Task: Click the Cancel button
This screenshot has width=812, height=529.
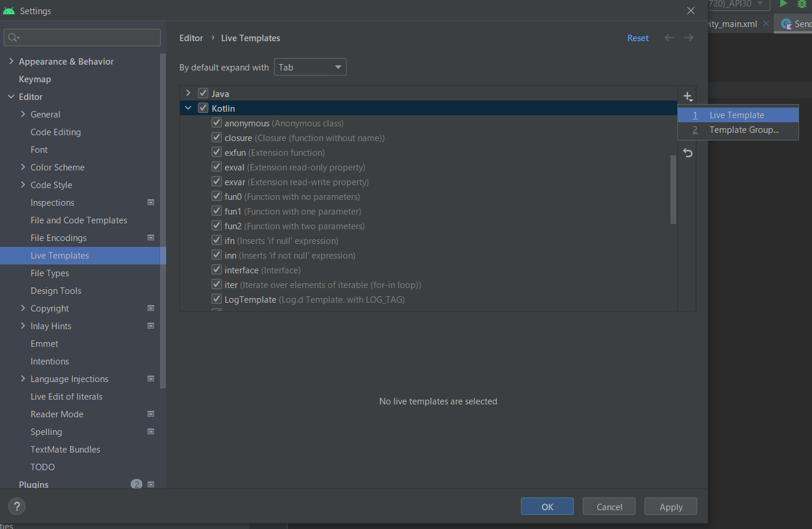Action: tap(609, 507)
